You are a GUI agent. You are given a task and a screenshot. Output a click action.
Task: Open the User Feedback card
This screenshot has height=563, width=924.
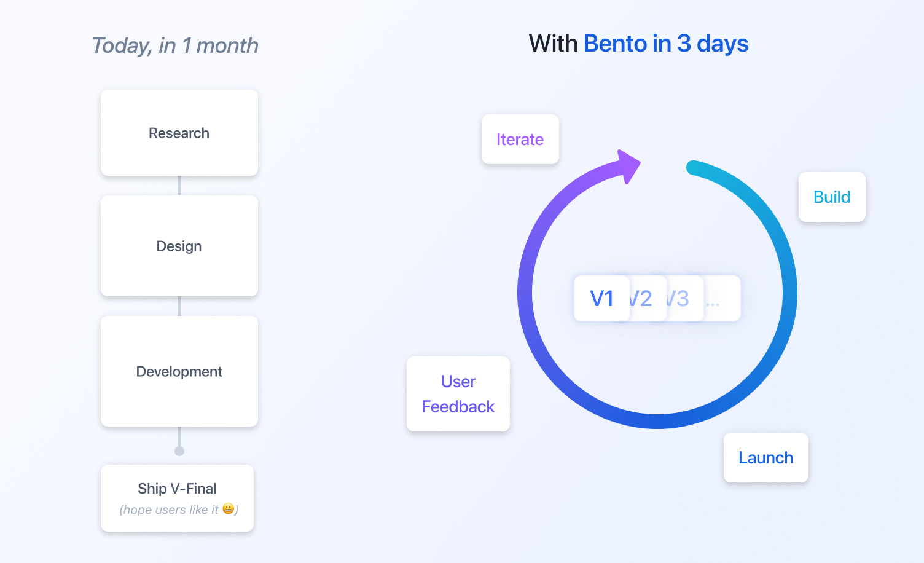pyautogui.click(x=458, y=394)
